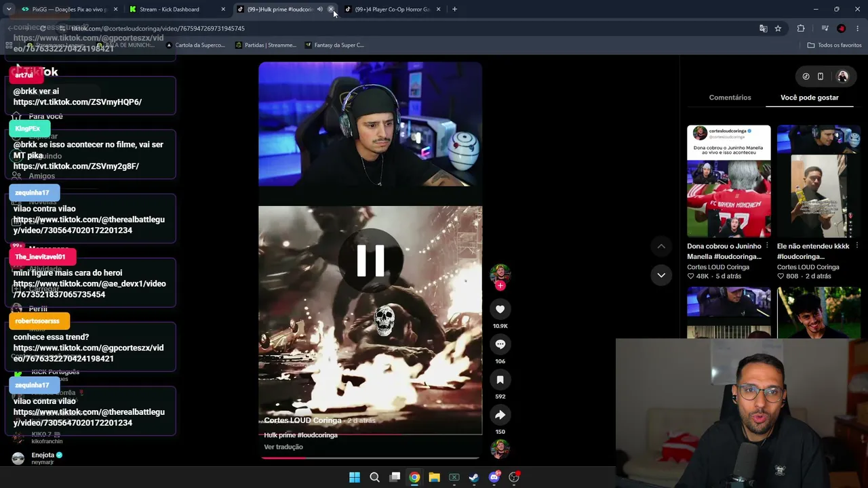Open more options for Dona cobrou video

(x=767, y=246)
